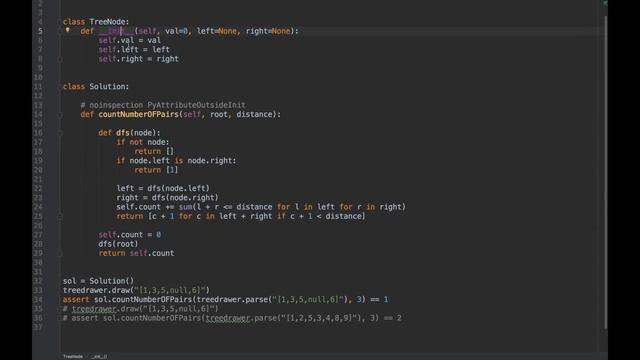
Task: Open the inspection status indicator above scrollbar
Action: tap(605, 3)
